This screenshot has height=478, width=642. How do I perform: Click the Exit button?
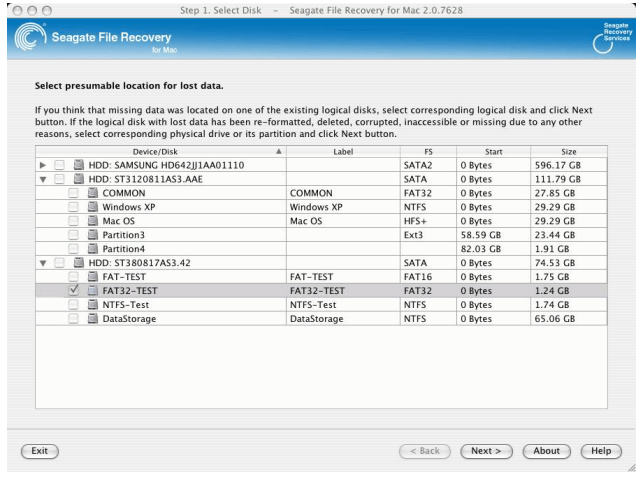(40, 451)
